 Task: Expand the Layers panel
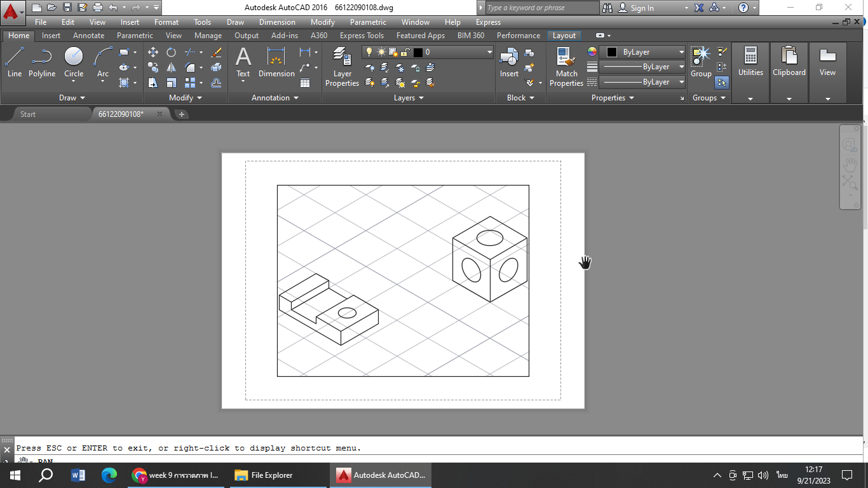point(409,98)
